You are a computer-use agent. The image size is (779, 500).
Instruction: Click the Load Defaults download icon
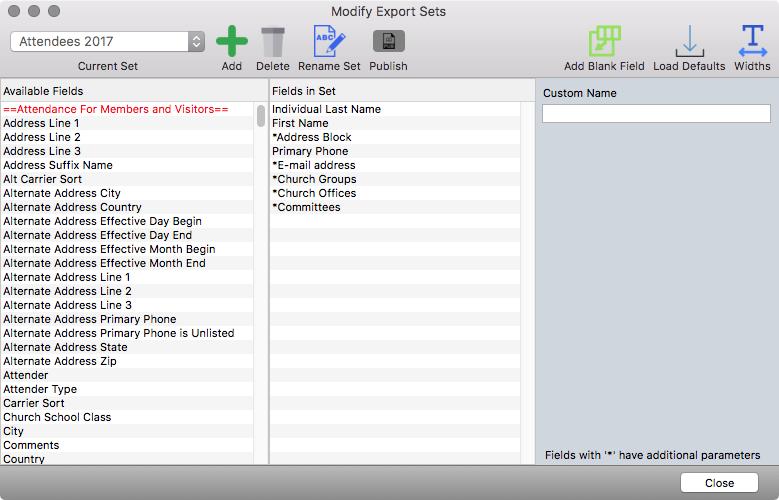[x=689, y=42]
